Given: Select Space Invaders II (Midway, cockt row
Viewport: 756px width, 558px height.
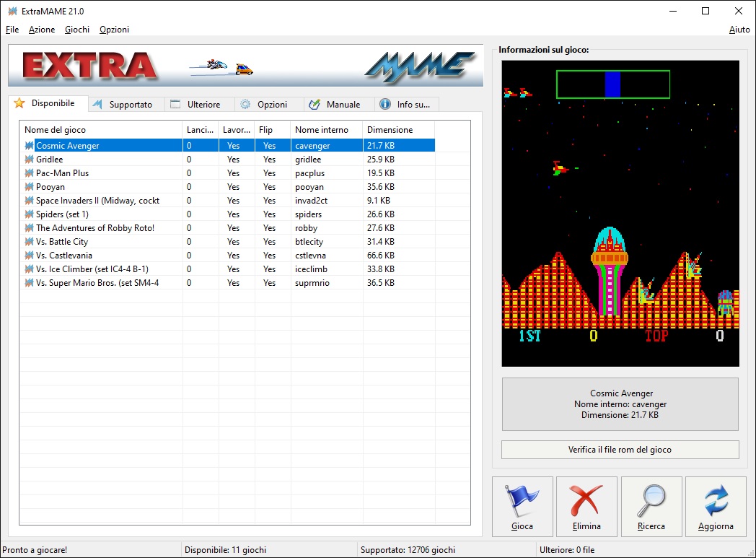Looking at the screenshot, I should 227,200.
